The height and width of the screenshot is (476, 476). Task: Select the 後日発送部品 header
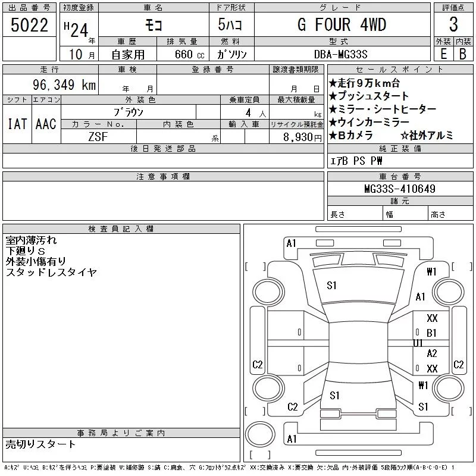tap(163, 149)
